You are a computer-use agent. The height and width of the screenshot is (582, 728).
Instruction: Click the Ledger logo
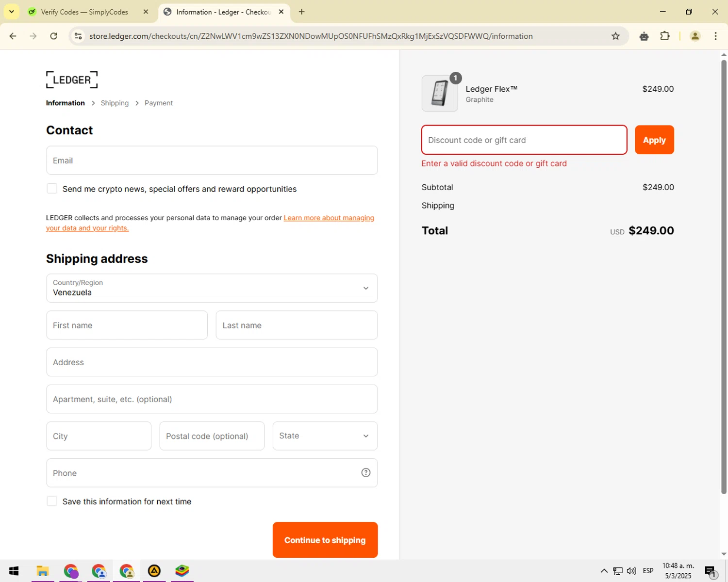pyautogui.click(x=72, y=80)
